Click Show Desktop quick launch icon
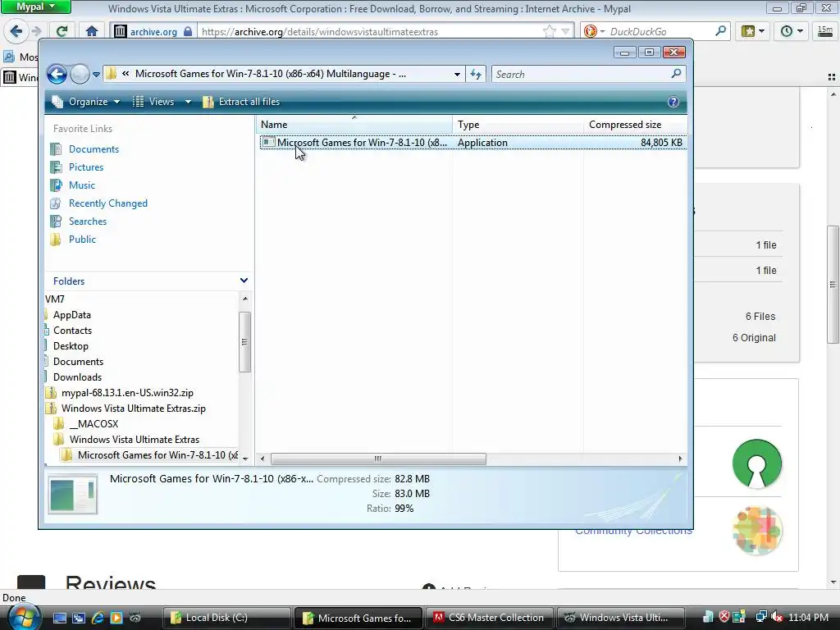840x630 pixels. coord(60,619)
